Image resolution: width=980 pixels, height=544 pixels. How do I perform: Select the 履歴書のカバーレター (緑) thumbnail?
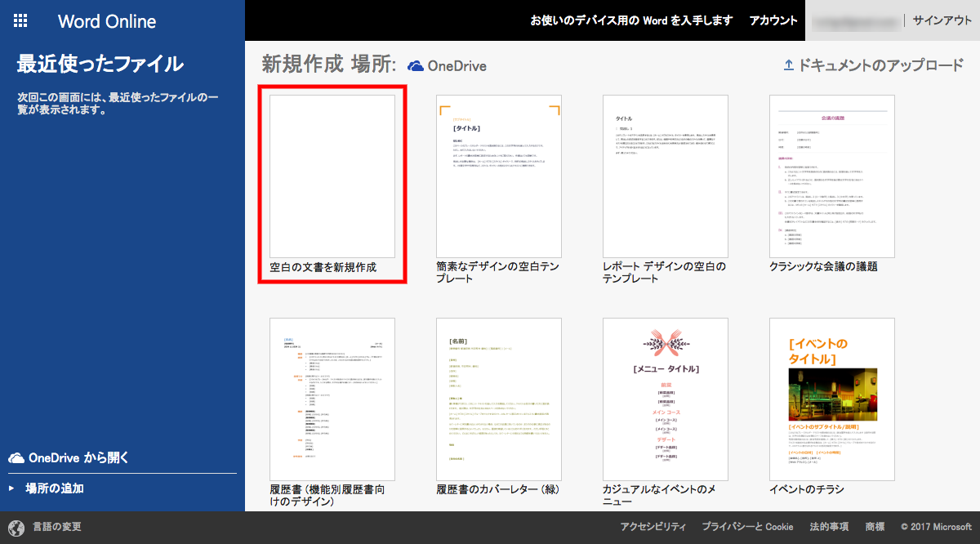(499, 399)
